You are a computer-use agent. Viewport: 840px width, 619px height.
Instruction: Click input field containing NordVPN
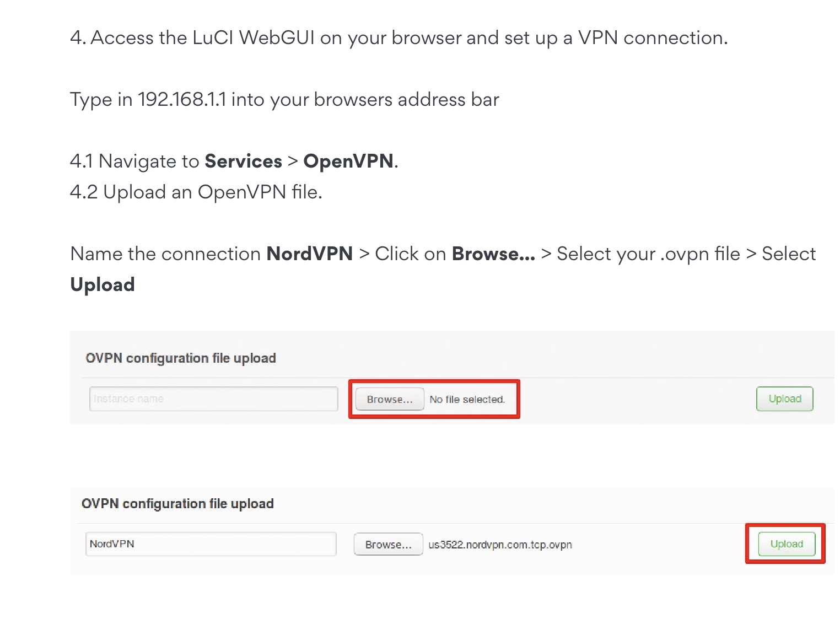pyautogui.click(x=211, y=544)
